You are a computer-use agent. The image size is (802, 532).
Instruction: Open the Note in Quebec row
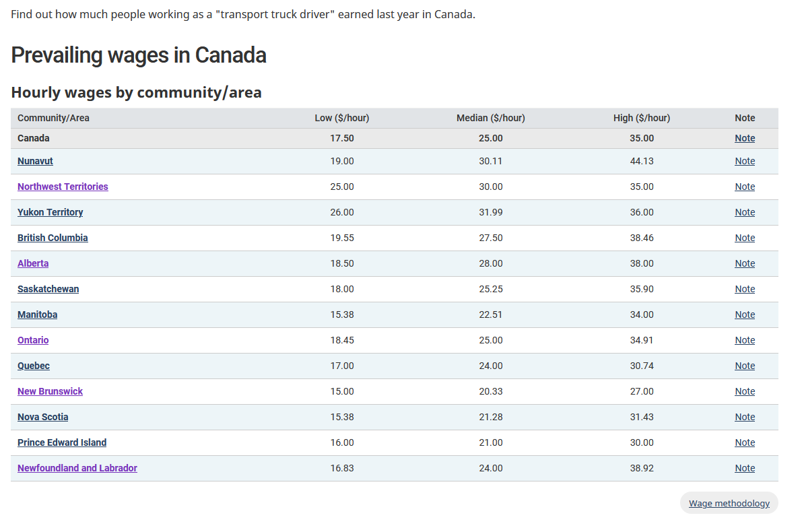click(x=745, y=366)
